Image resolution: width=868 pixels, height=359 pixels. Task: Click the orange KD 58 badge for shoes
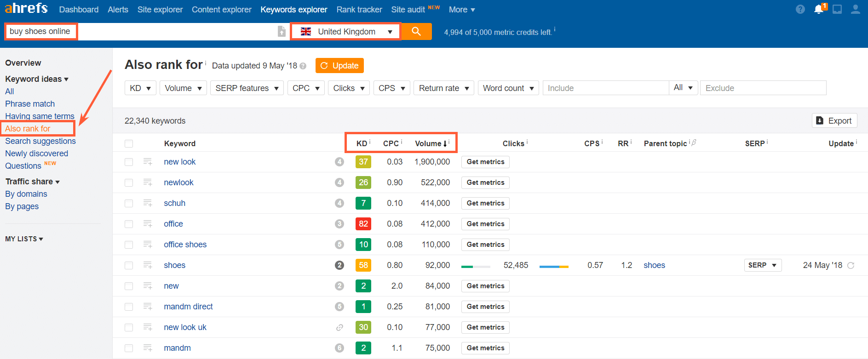tap(363, 265)
